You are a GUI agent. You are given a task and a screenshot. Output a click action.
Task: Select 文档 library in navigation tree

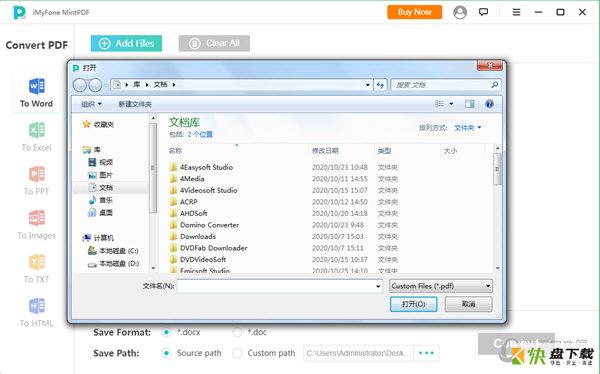[x=101, y=188]
